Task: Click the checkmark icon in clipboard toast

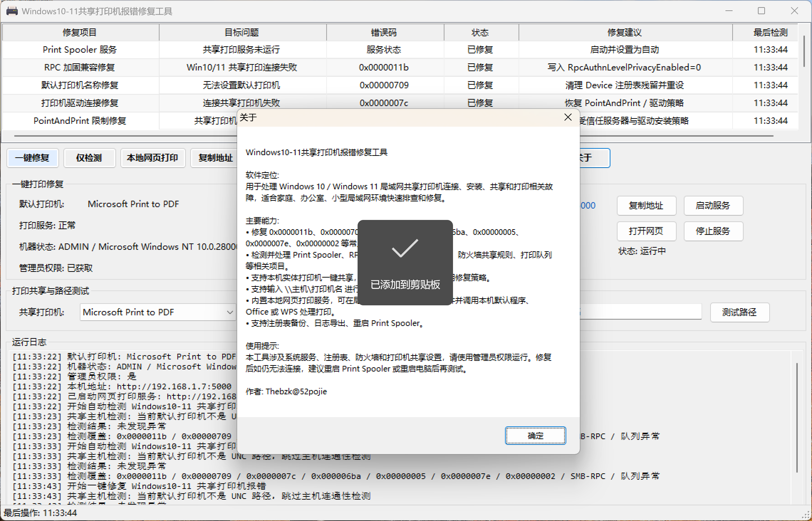Action: 405,248
